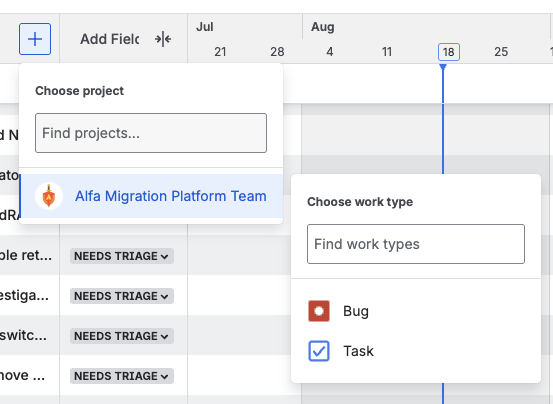
Task: Expand third NEEDS TRIAGE status dropdown
Action: (122, 336)
